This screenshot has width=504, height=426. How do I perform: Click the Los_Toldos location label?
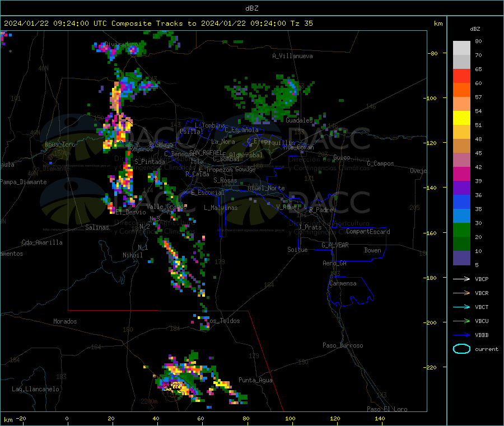pyautogui.click(x=223, y=321)
